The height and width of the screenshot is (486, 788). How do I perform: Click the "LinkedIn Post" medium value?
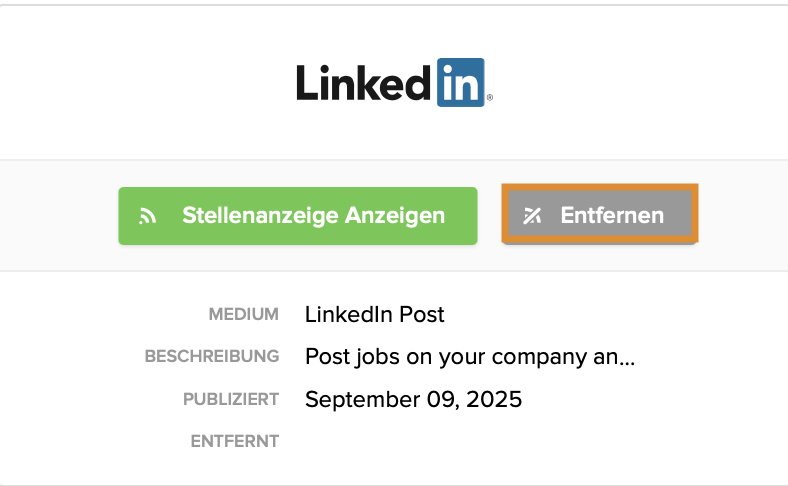tap(374, 315)
